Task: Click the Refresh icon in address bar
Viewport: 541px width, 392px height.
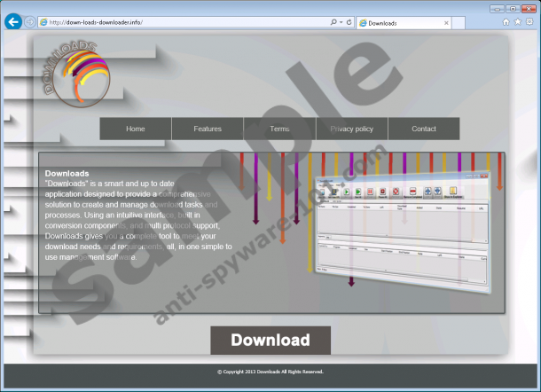Action: tap(349, 21)
